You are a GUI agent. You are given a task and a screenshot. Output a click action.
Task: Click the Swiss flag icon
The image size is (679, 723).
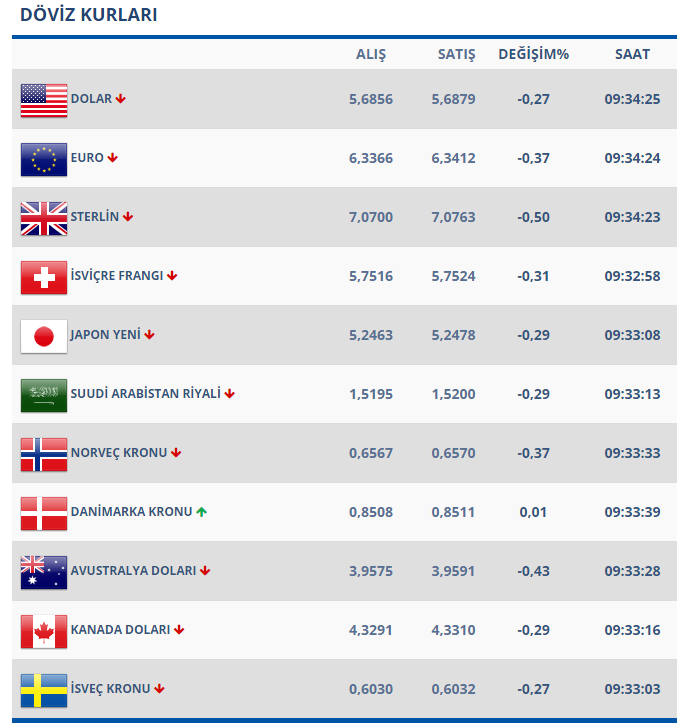44,277
